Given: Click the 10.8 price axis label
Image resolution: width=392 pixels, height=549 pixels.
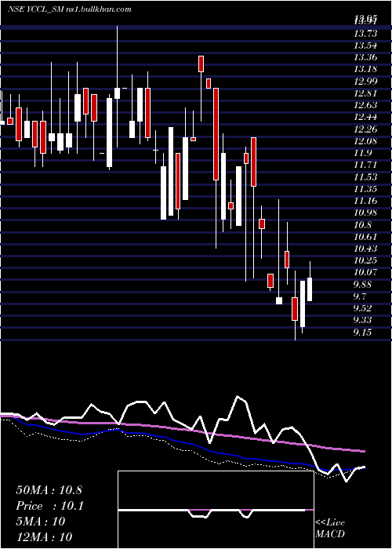Looking at the screenshot, I should 363,225.
